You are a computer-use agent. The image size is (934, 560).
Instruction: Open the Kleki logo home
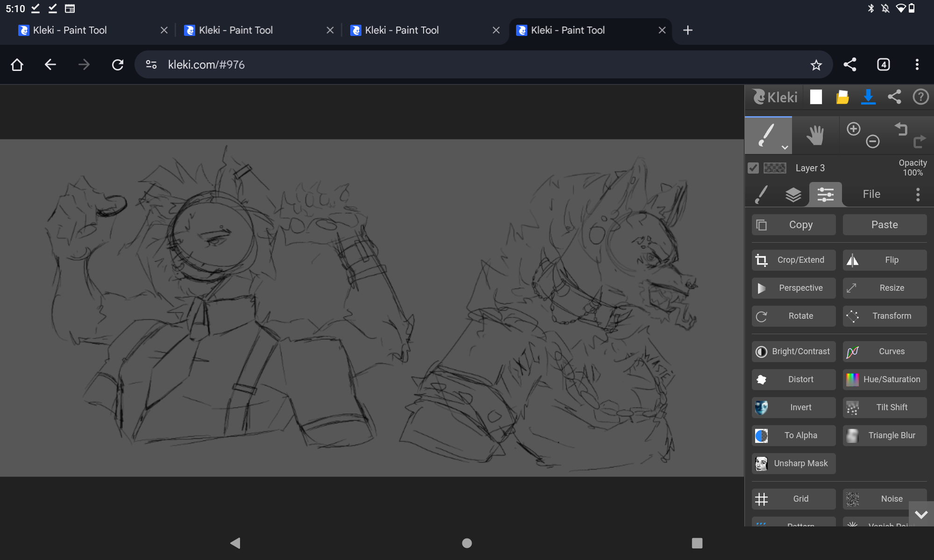pyautogui.click(x=775, y=97)
